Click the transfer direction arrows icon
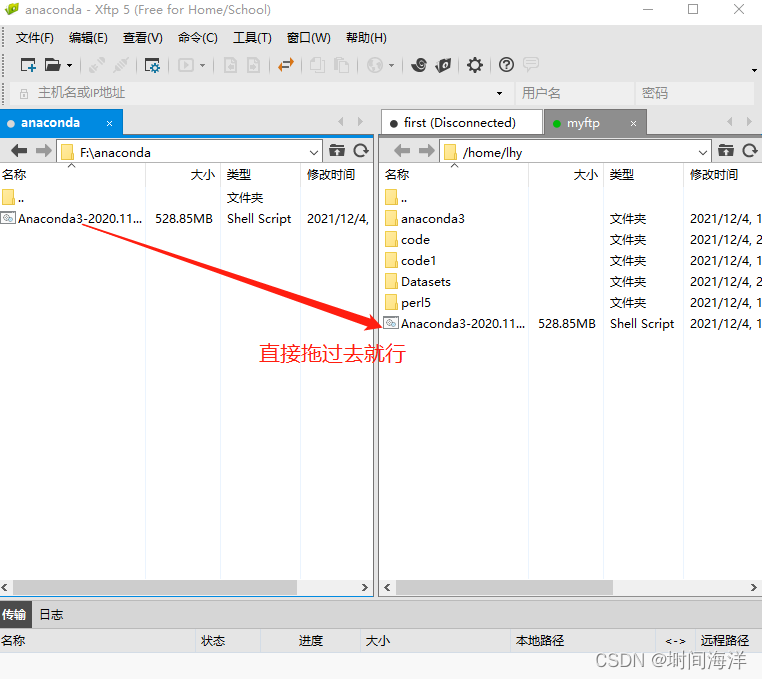The image size is (762, 679). pyautogui.click(x=286, y=65)
